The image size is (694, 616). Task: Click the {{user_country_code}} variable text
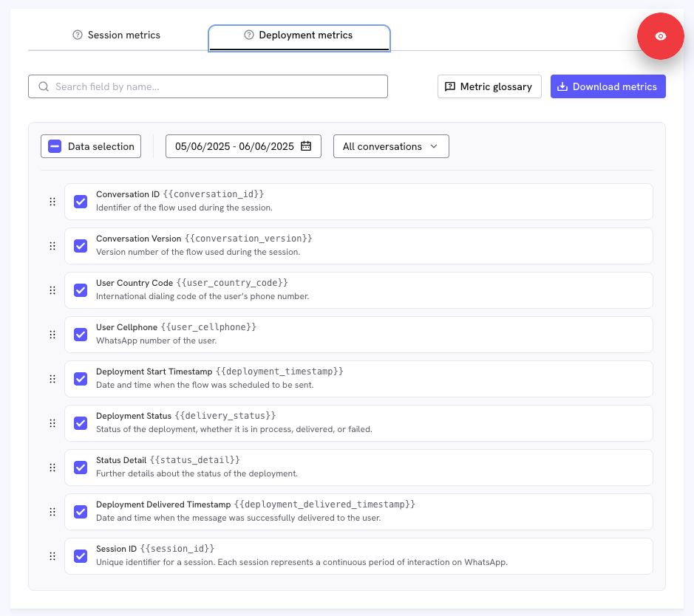(232, 283)
